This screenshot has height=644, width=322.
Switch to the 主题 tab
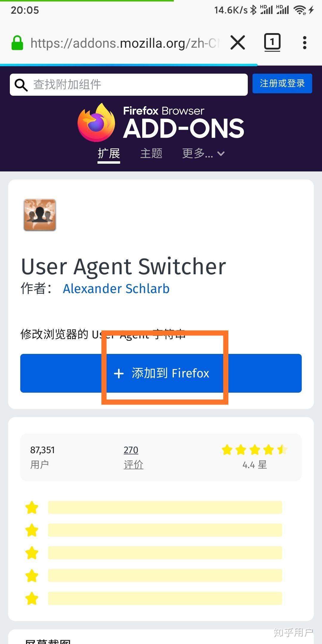pos(151,154)
